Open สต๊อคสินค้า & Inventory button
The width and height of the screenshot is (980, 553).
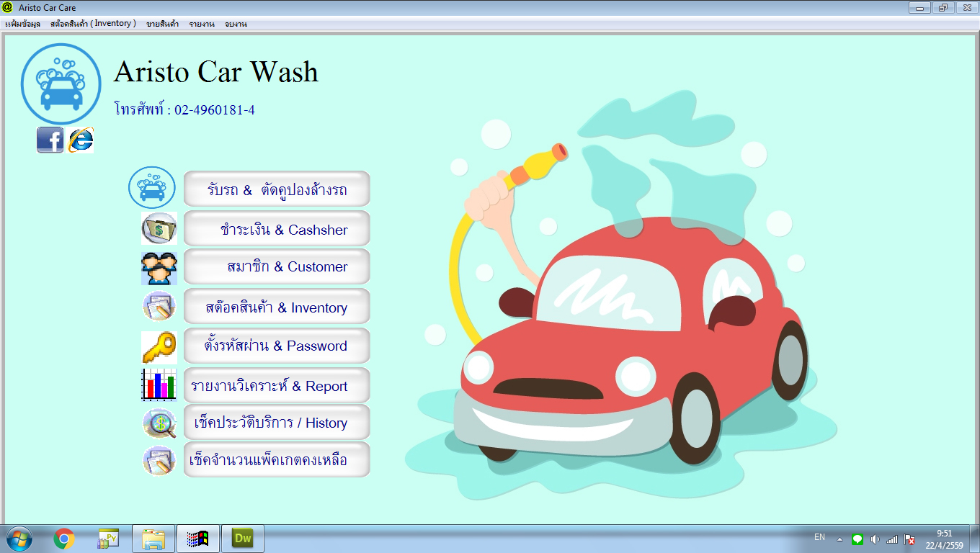(x=277, y=307)
